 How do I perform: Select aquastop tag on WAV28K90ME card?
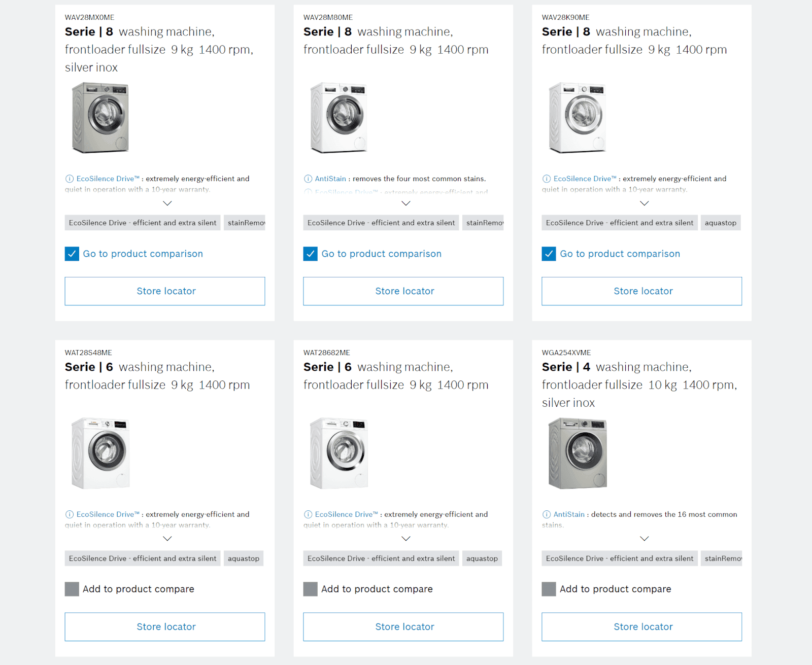coord(721,223)
